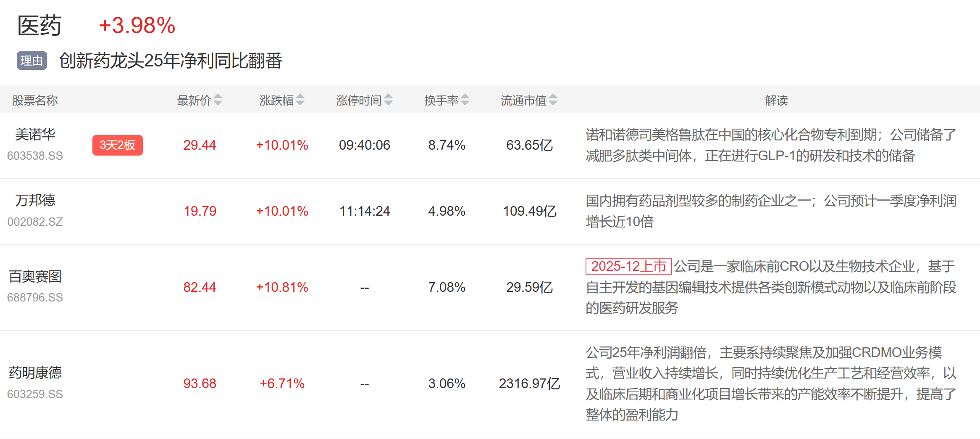Screen dimensions: 980x439
Task: Click the 创新药龙头25年净利同比翻番 headline
Action: click(x=171, y=61)
